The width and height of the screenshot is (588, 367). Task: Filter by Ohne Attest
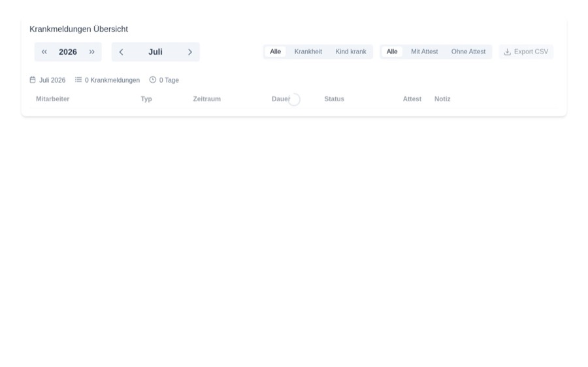(x=468, y=52)
